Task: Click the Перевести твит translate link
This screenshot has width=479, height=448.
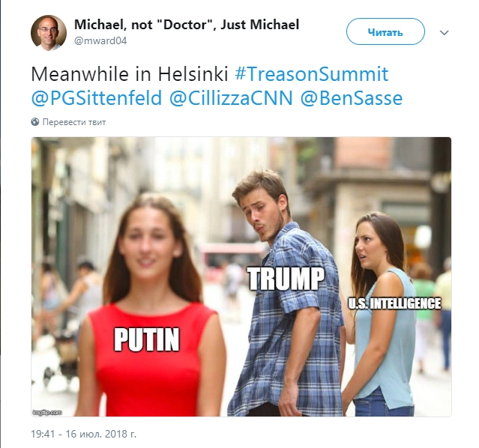Action: pos(74,122)
